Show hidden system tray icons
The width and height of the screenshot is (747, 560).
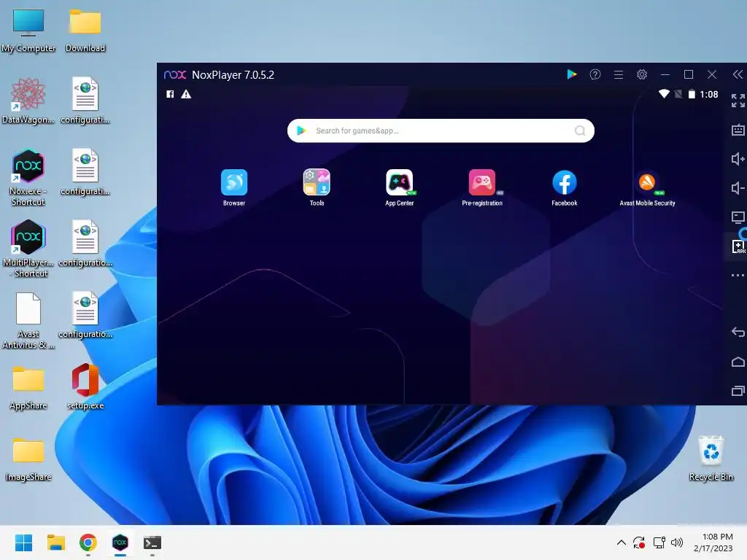(x=622, y=542)
